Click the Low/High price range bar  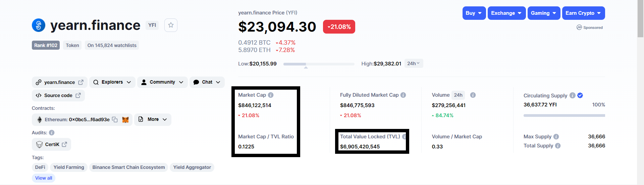tap(319, 64)
